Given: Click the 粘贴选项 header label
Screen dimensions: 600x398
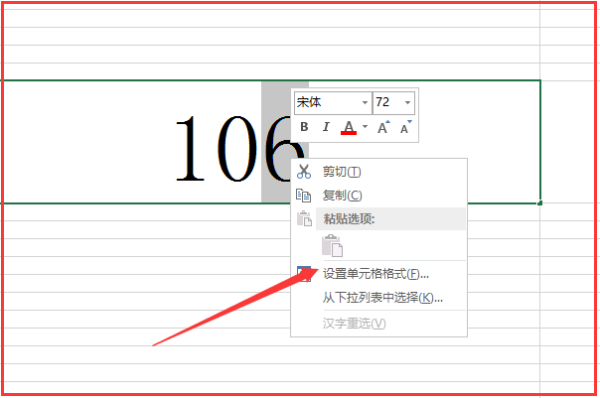Looking at the screenshot, I should pos(349,219).
